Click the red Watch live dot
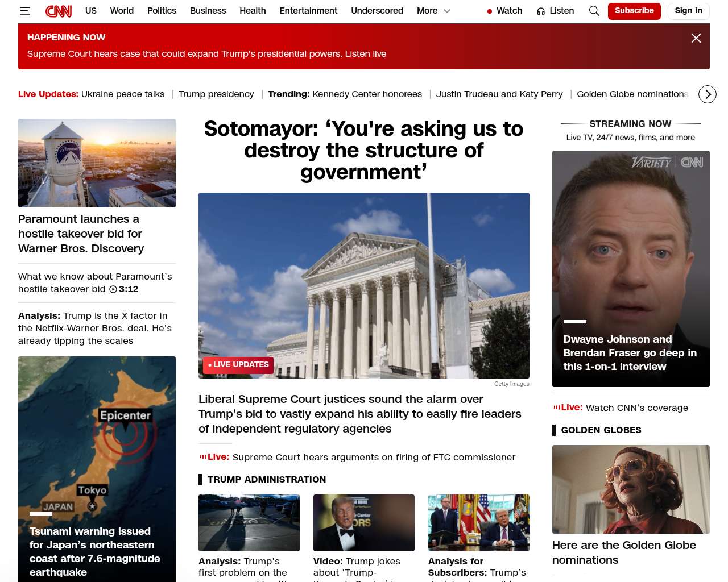 (x=490, y=11)
